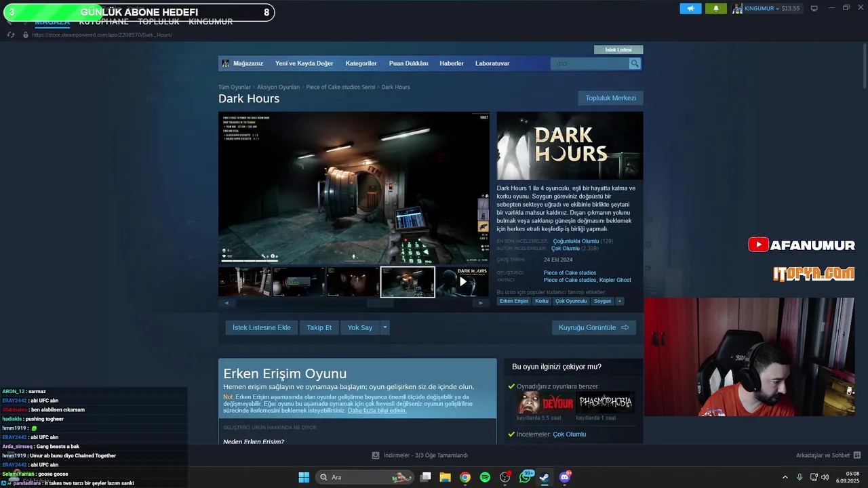Open the Topluluk Merkezi button

[x=610, y=98]
